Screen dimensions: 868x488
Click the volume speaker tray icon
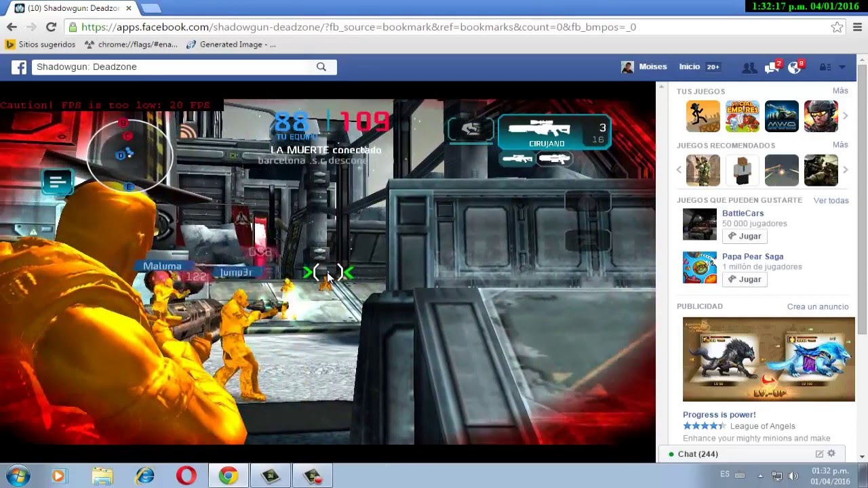click(793, 476)
